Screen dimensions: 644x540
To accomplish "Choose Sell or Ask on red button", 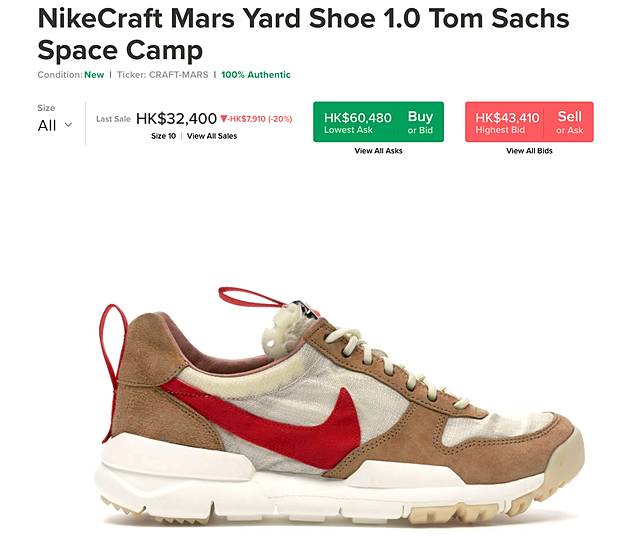I will coord(569,122).
